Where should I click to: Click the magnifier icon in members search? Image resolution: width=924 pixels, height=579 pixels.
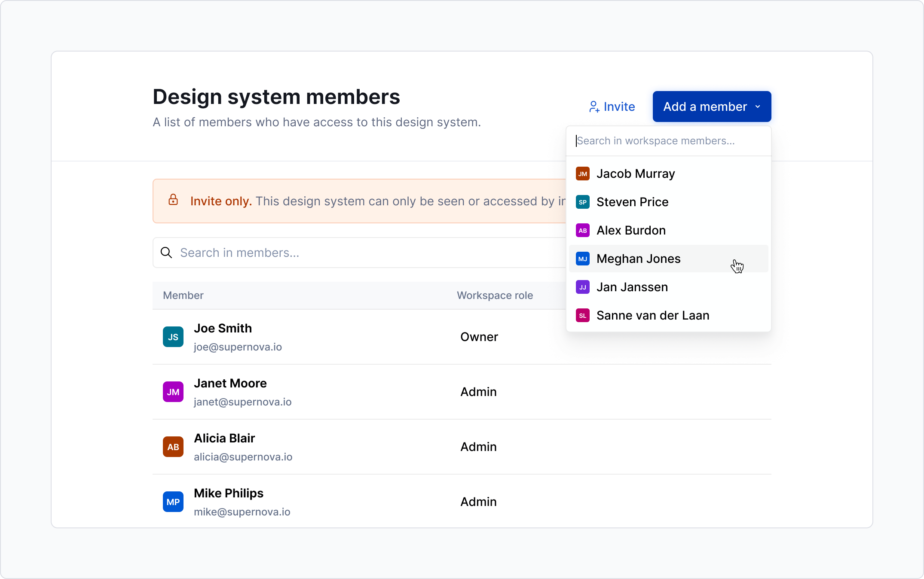[x=166, y=253]
